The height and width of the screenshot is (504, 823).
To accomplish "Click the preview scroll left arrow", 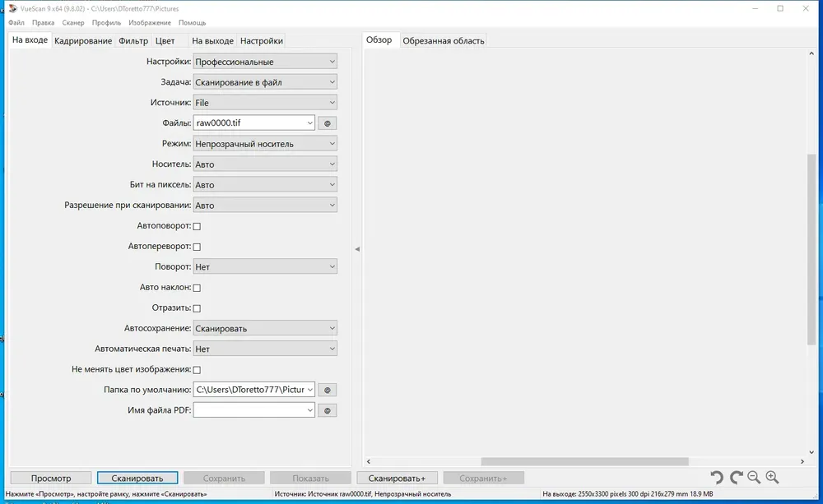I will click(369, 461).
